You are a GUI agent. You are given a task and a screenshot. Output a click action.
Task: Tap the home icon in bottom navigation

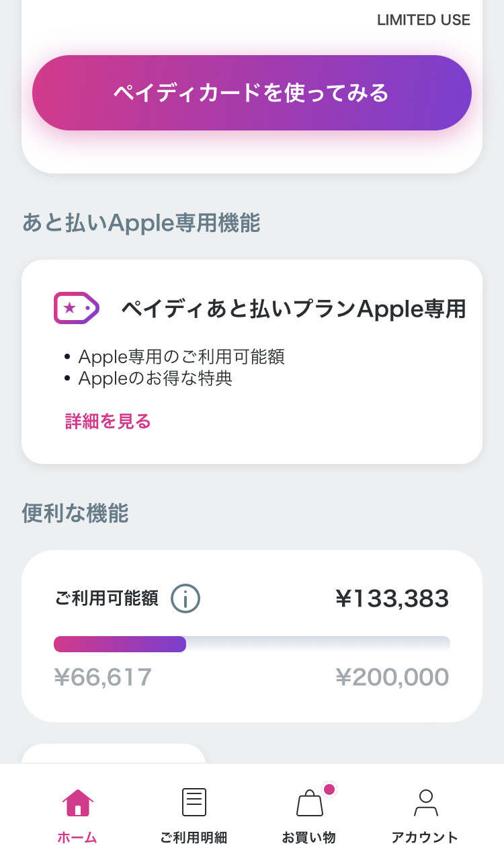tap(77, 802)
